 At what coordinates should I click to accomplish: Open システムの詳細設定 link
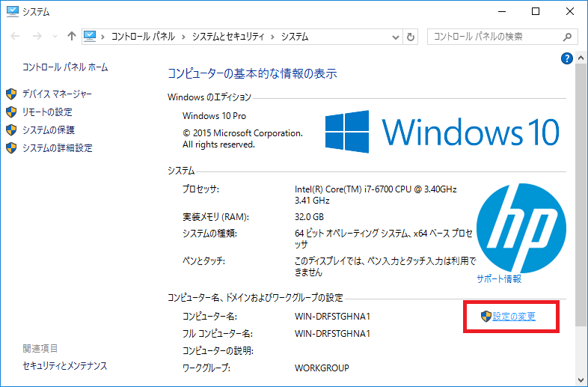click(57, 148)
